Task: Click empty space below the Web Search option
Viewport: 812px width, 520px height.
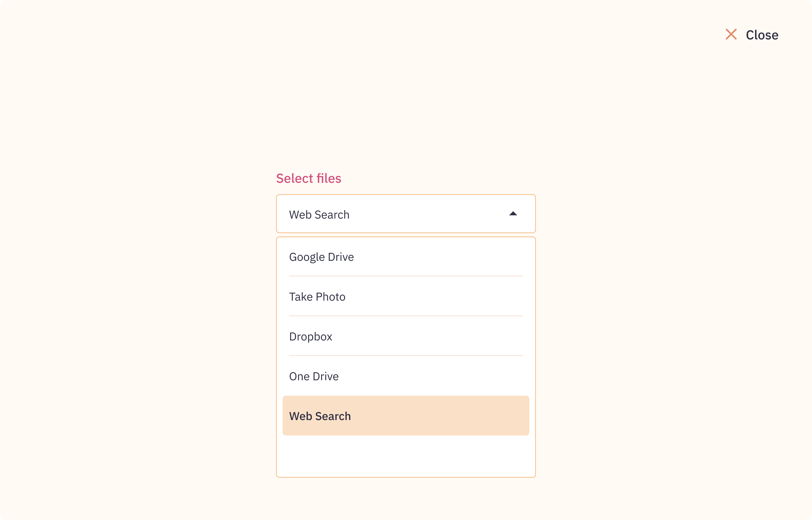Action: [406, 456]
